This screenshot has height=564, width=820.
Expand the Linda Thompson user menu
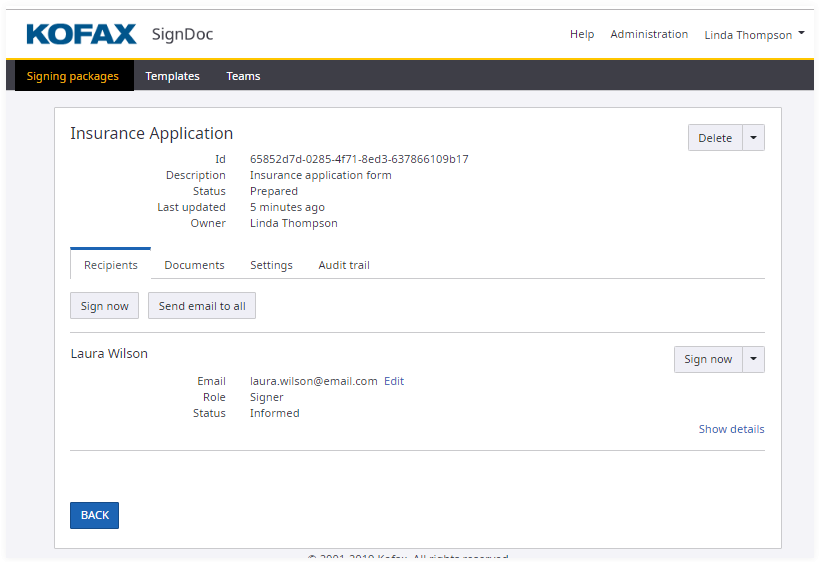tap(754, 35)
